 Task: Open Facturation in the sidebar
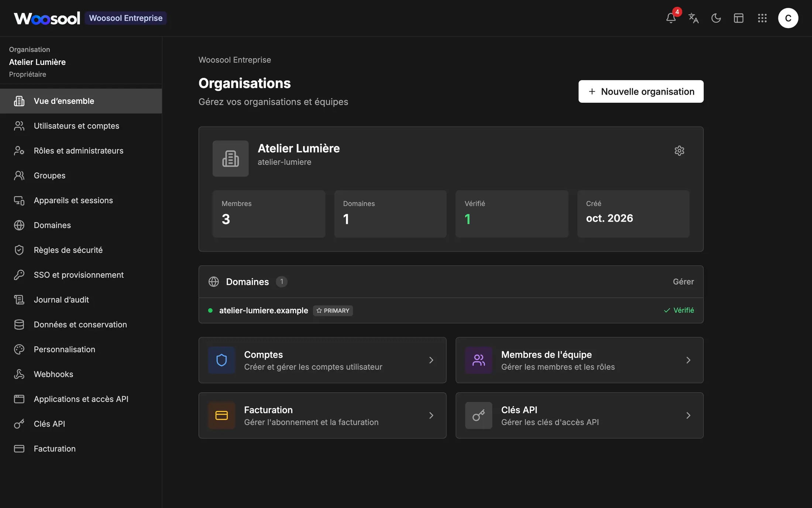[x=81, y=449]
